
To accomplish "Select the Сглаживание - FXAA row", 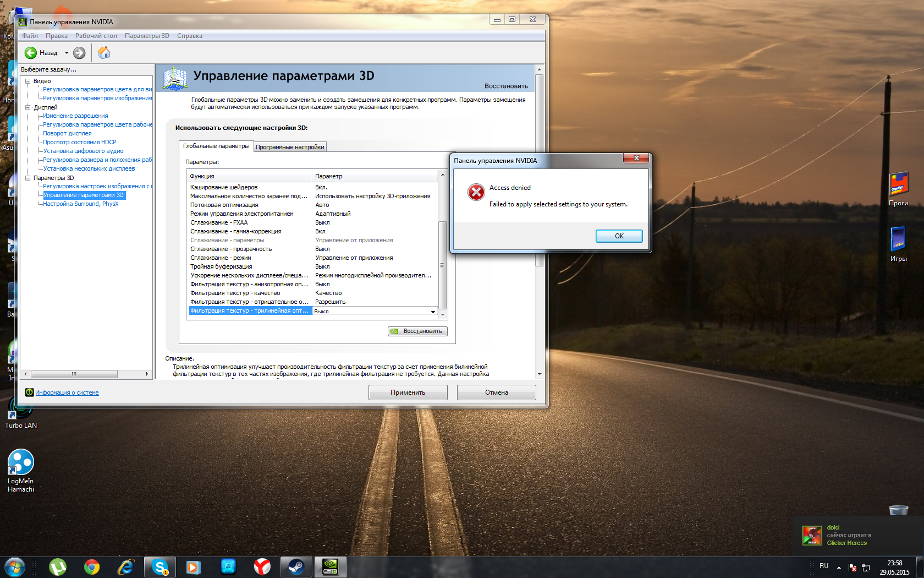I will click(312, 222).
